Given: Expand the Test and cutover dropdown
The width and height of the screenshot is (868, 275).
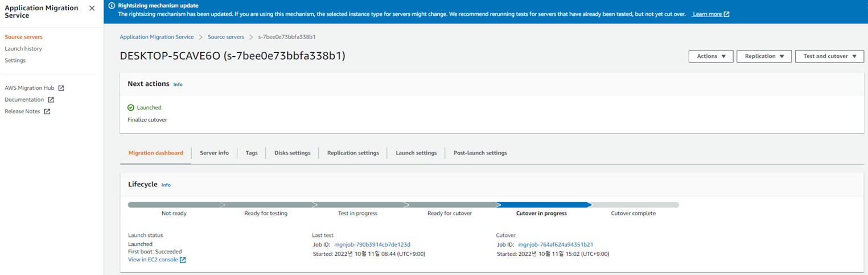Looking at the screenshot, I should coord(830,56).
